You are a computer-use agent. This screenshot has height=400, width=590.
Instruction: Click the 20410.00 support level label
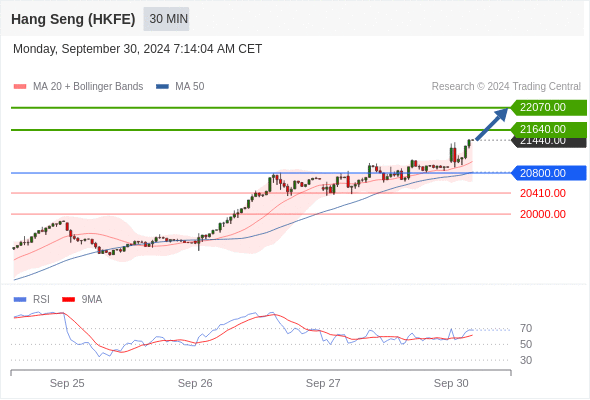[543, 193]
